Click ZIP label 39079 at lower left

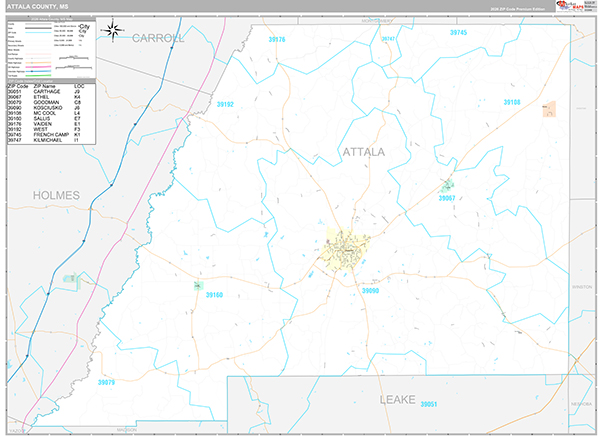(106, 382)
